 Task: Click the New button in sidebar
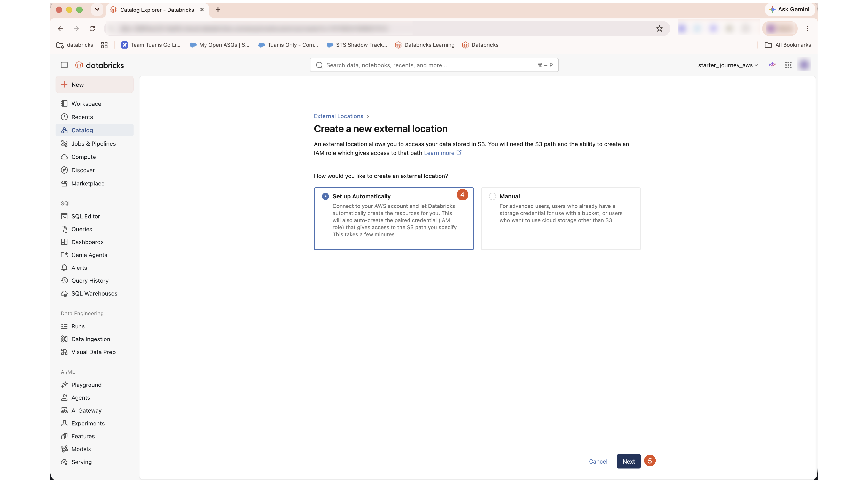pyautogui.click(x=94, y=85)
